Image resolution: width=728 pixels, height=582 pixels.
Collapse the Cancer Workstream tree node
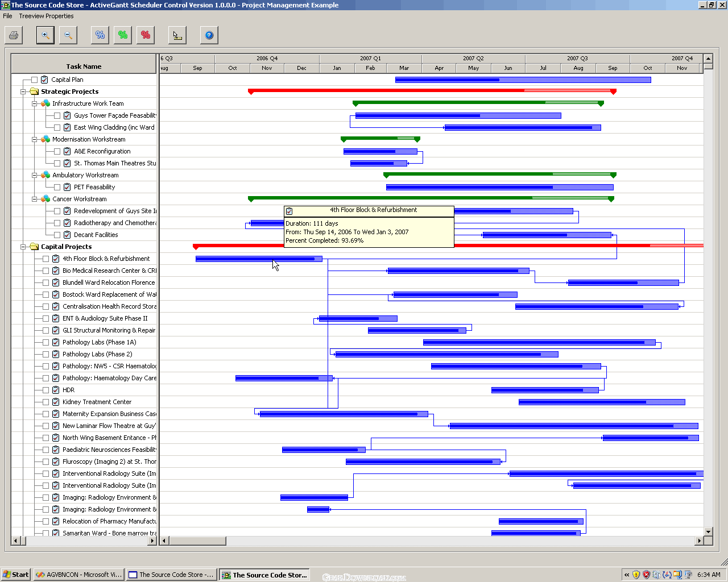coord(35,199)
